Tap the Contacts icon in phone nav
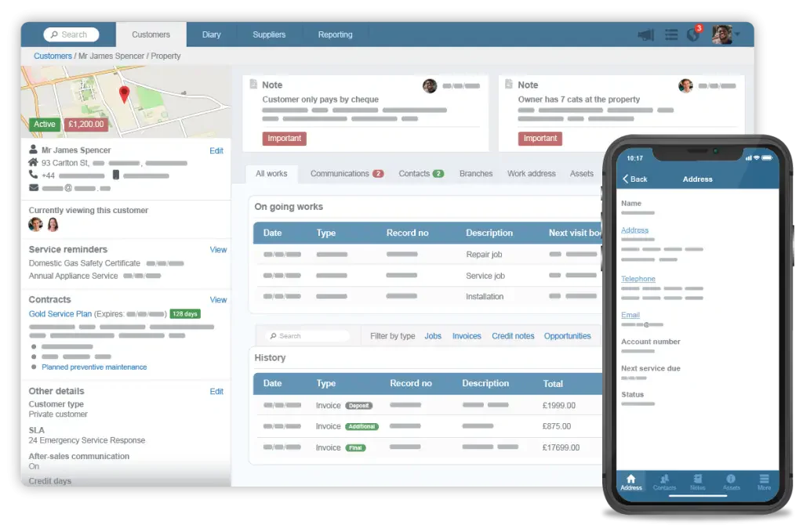803x532 pixels. [664, 481]
